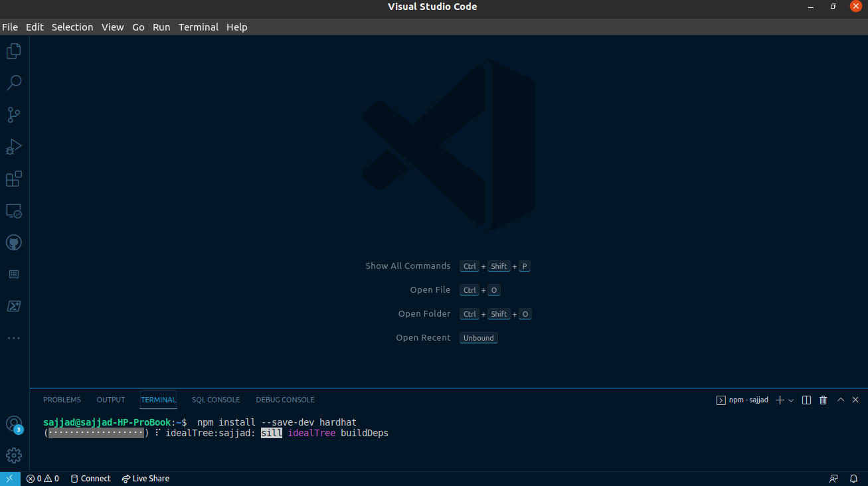Open the Extensions view
Viewport: 868px width, 486px height.
click(x=14, y=179)
